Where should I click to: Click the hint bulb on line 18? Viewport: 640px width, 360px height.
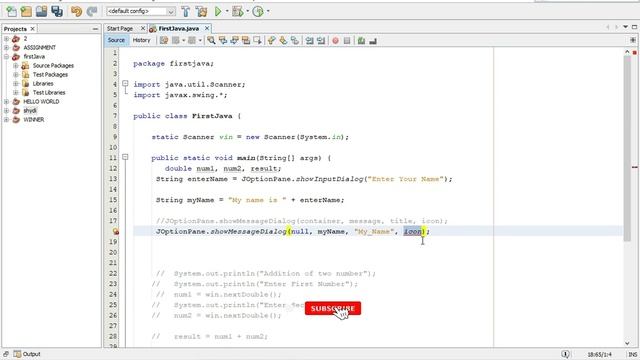click(x=116, y=231)
